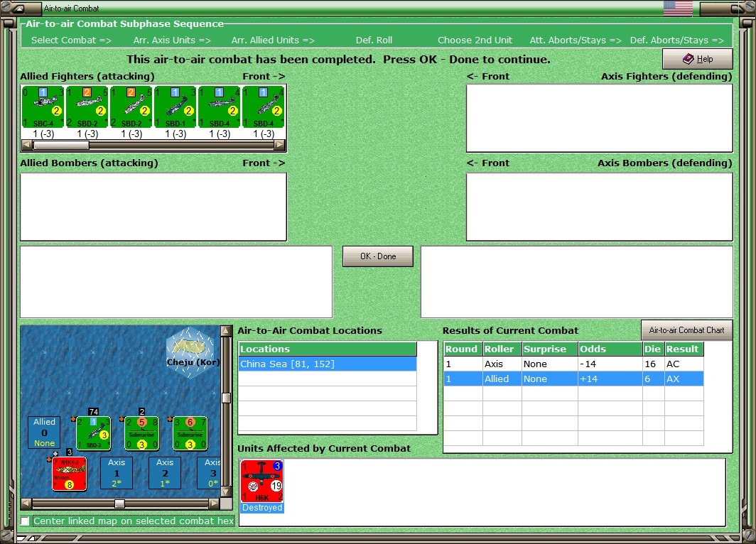Click the map horizontal scroll-left arrow
The image size is (756, 544).
(26, 504)
